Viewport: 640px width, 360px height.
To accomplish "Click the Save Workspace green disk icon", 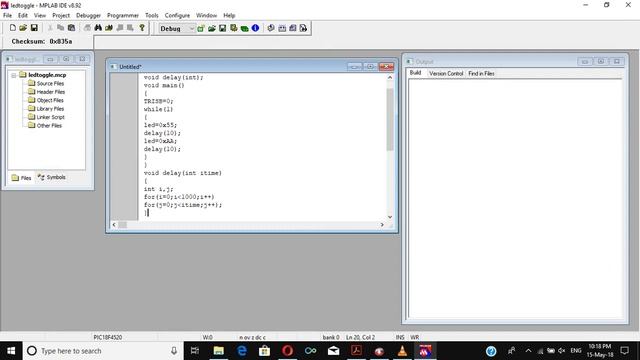I will [x=222, y=28].
